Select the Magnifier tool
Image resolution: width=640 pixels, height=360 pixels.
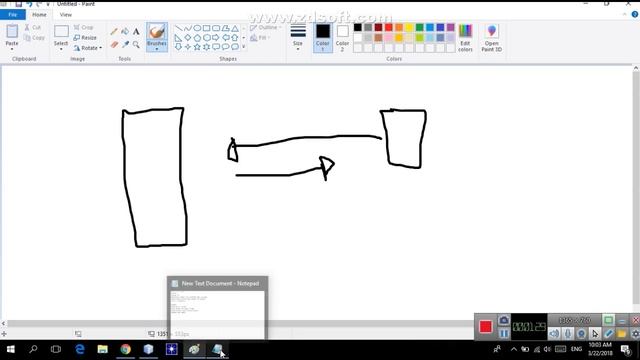136,44
